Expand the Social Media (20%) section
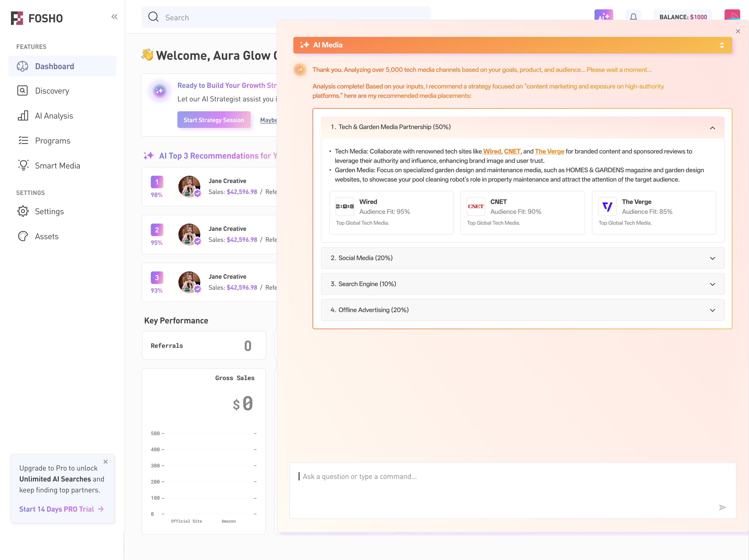Viewport: 749px width, 560px height. (522, 258)
